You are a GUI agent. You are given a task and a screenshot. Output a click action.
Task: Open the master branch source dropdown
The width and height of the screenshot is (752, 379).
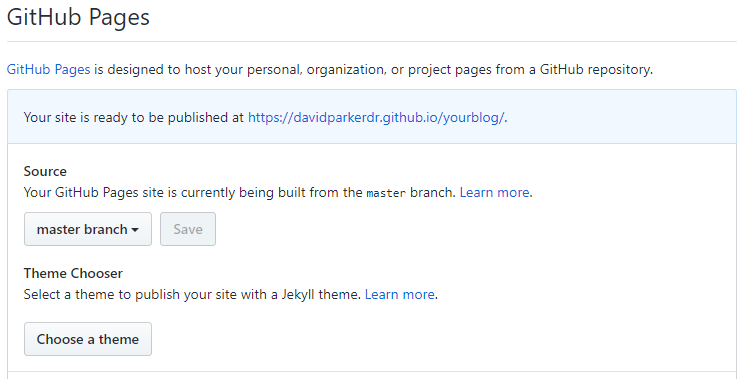[x=88, y=229]
